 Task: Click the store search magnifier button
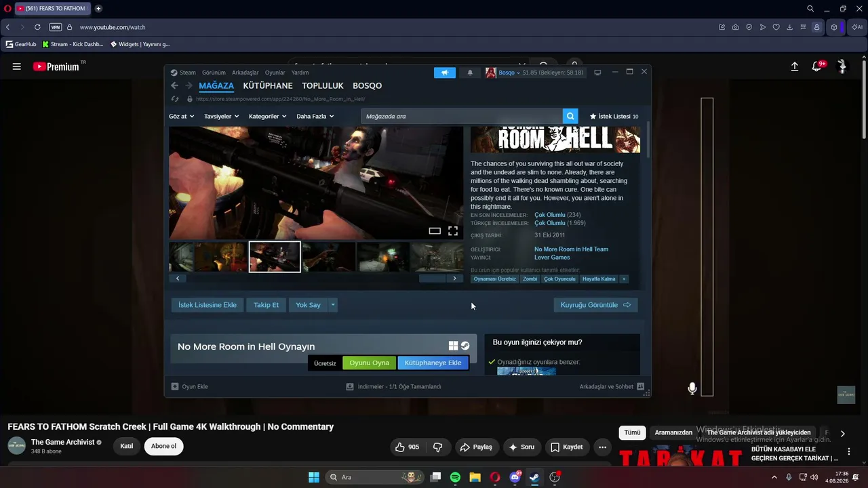tap(571, 116)
